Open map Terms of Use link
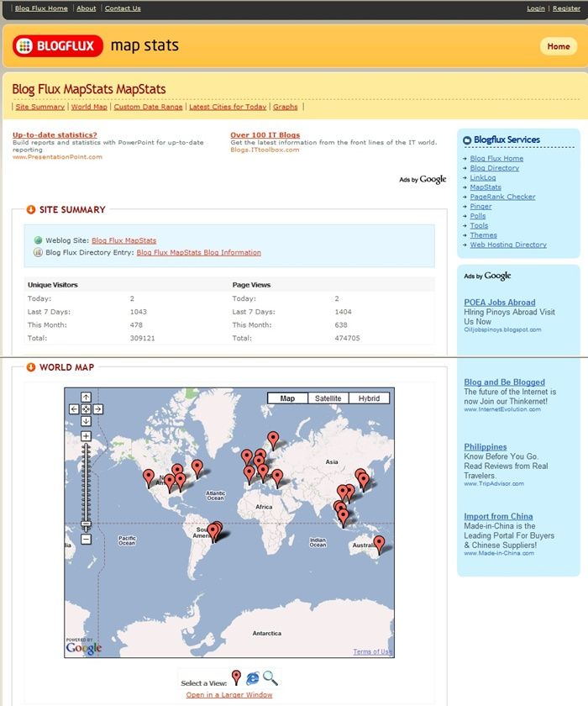588x706 pixels. tap(372, 651)
